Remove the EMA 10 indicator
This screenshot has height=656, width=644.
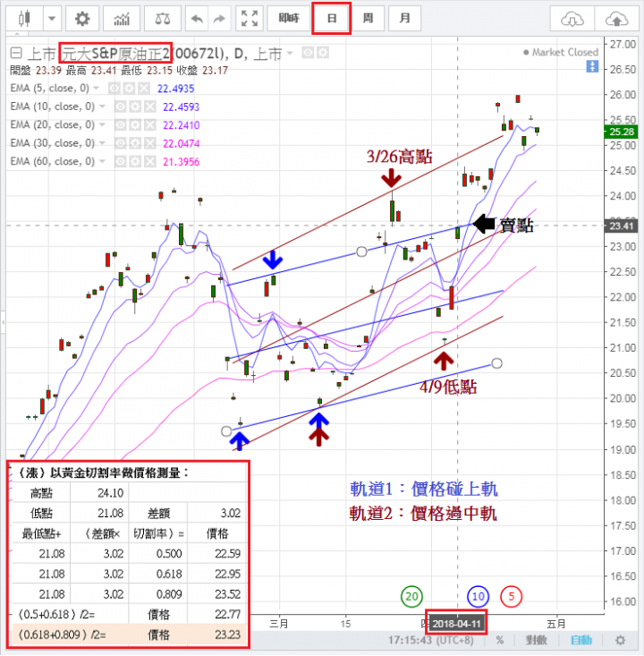(149, 106)
